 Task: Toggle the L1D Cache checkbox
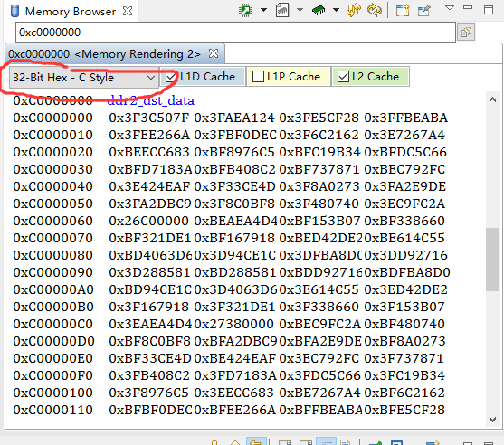coord(171,77)
